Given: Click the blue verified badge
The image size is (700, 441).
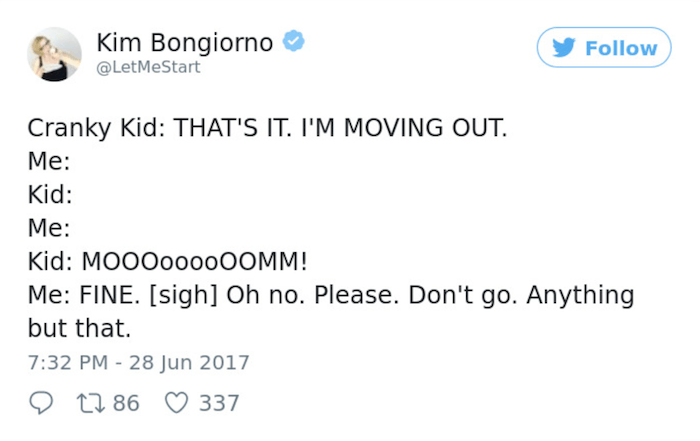Looking at the screenshot, I should tap(292, 42).
